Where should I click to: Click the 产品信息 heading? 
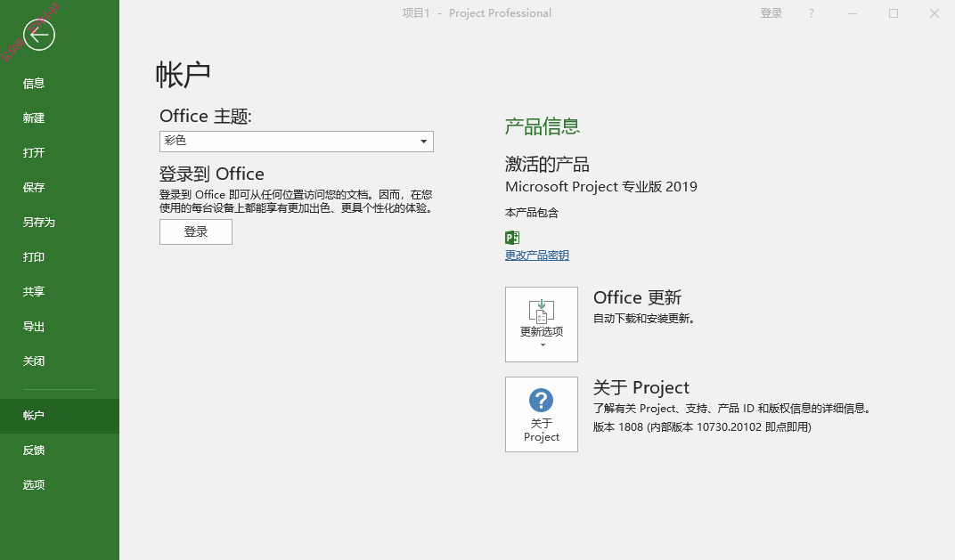click(542, 126)
